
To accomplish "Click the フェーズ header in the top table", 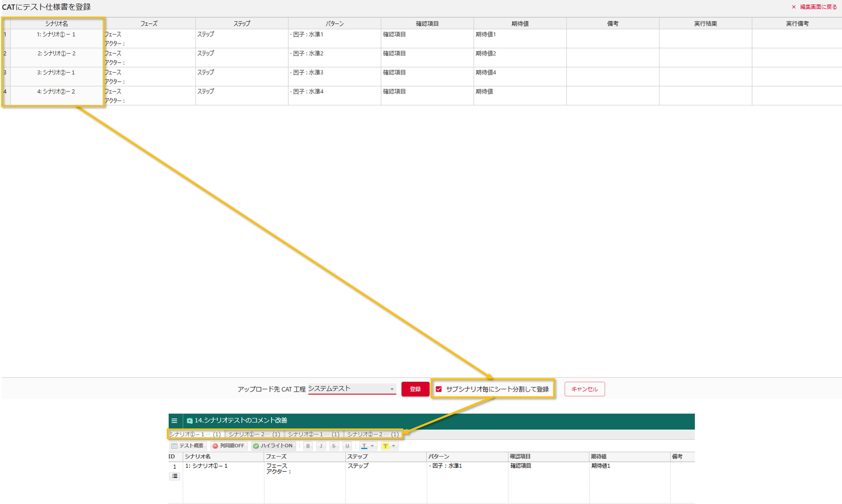I will [x=149, y=23].
